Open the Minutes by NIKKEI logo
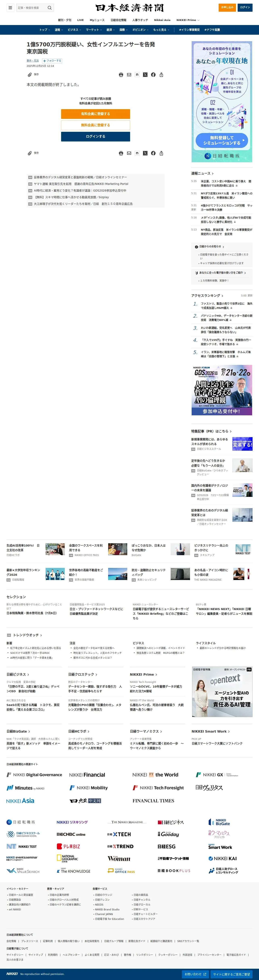The height and width of the screenshot is (980, 259). [25, 788]
